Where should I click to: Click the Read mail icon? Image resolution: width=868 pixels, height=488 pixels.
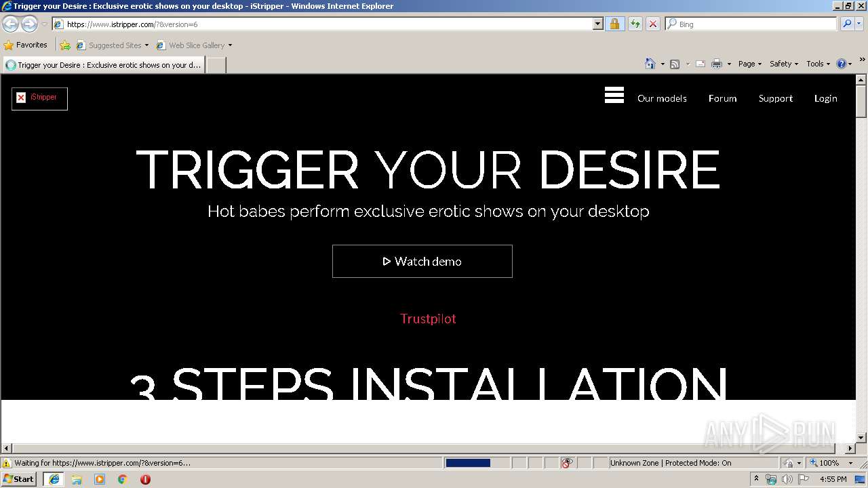pyautogui.click(x=701, y=64)
